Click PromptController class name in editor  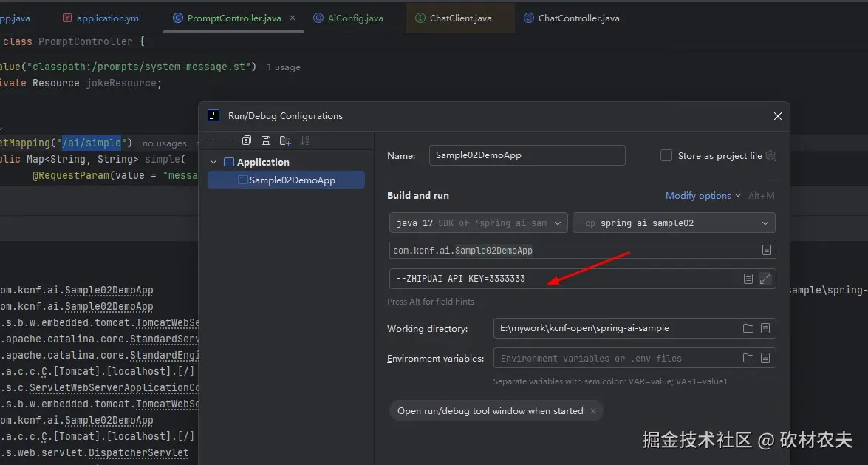[86, 41]
